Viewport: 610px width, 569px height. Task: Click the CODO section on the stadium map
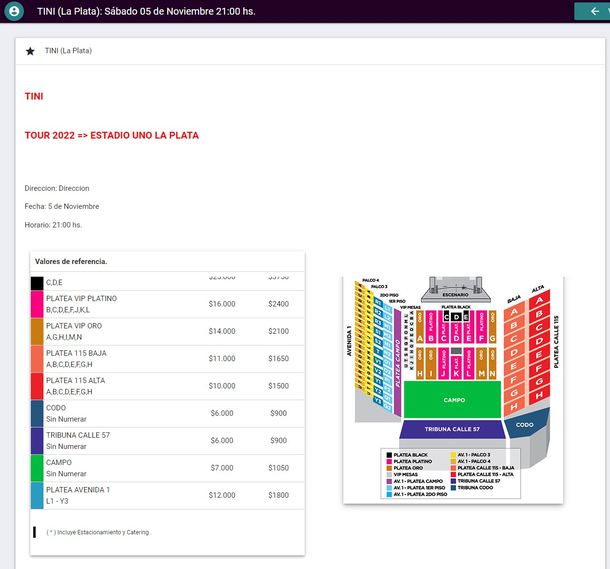click(x=524, y=425)
